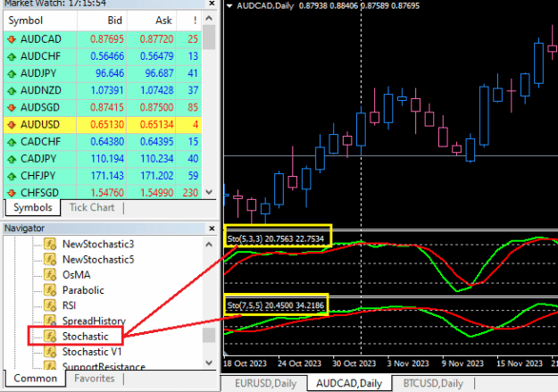Click the AUDJPY up-arrow direction icon
The image size is (558, 392).
click(12, 73)
